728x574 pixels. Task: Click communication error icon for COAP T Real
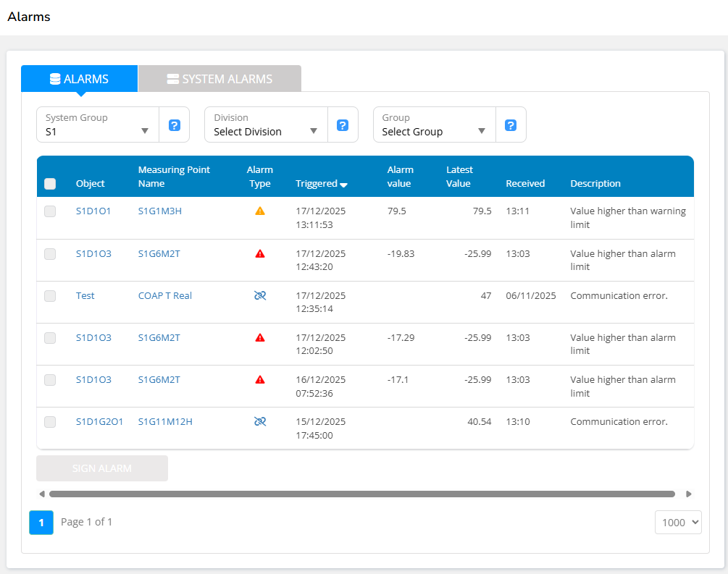(260, 295)
